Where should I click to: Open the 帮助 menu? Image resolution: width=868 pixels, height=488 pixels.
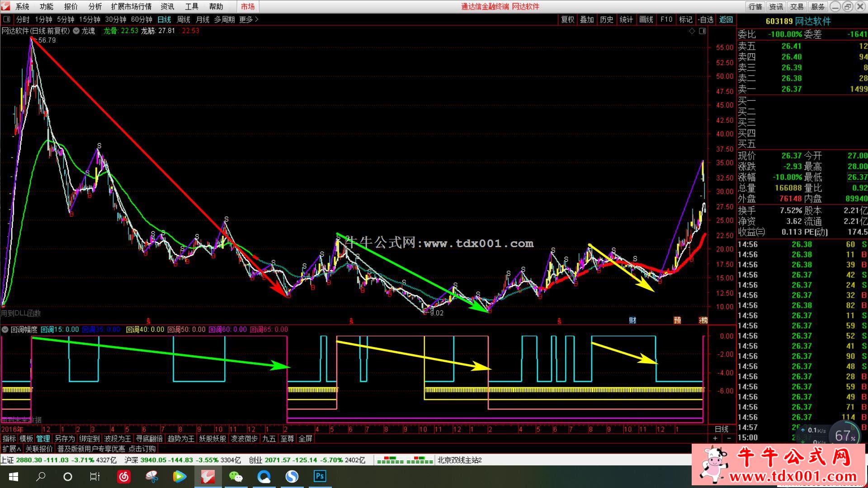(x=216, y=6)
